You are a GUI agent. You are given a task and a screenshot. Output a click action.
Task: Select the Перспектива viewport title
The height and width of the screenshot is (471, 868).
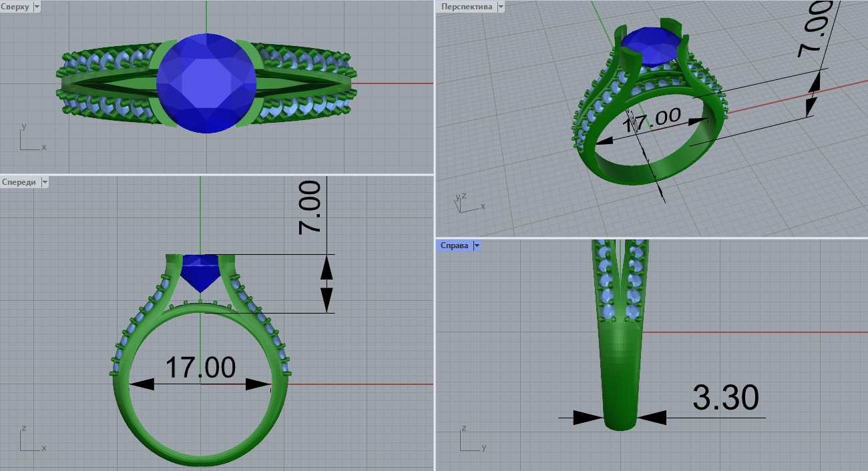466,7
